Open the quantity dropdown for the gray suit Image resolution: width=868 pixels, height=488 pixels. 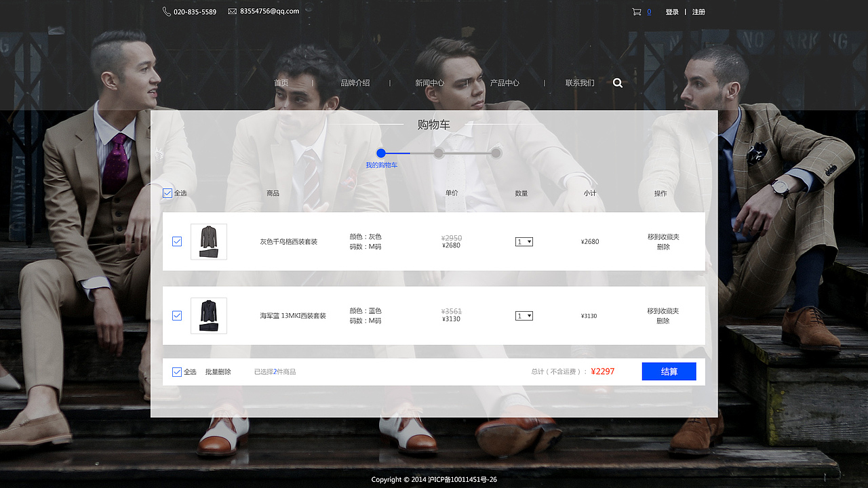(524, 241)
